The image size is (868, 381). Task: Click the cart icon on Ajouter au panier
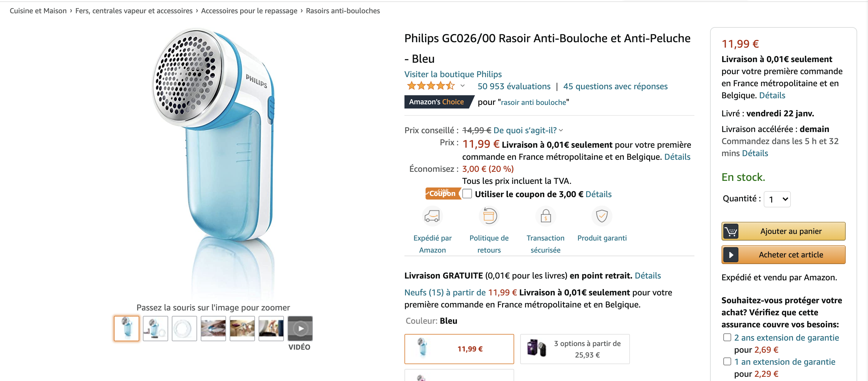(x=731, y=231)
